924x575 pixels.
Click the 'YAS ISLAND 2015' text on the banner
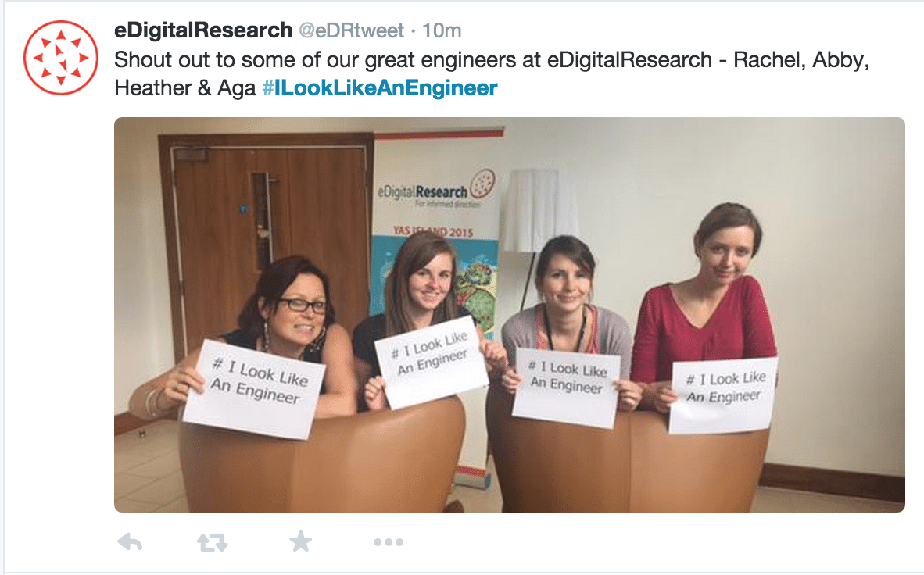(433, 231)
